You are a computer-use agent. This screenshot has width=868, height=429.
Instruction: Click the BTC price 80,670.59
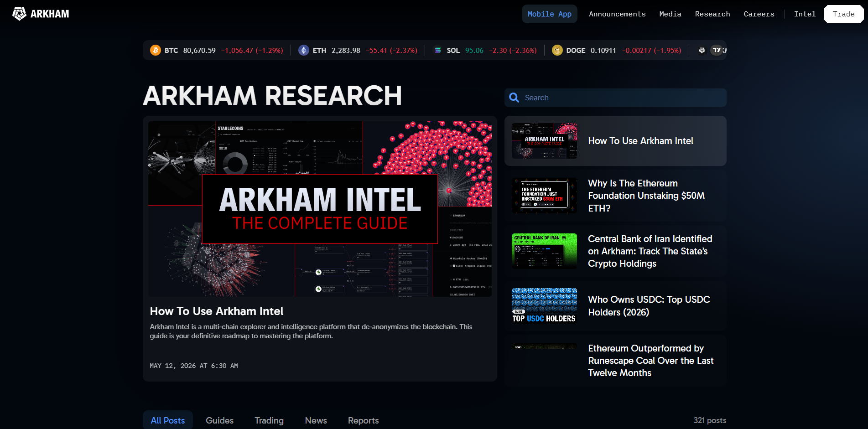[x=199, y=50]
